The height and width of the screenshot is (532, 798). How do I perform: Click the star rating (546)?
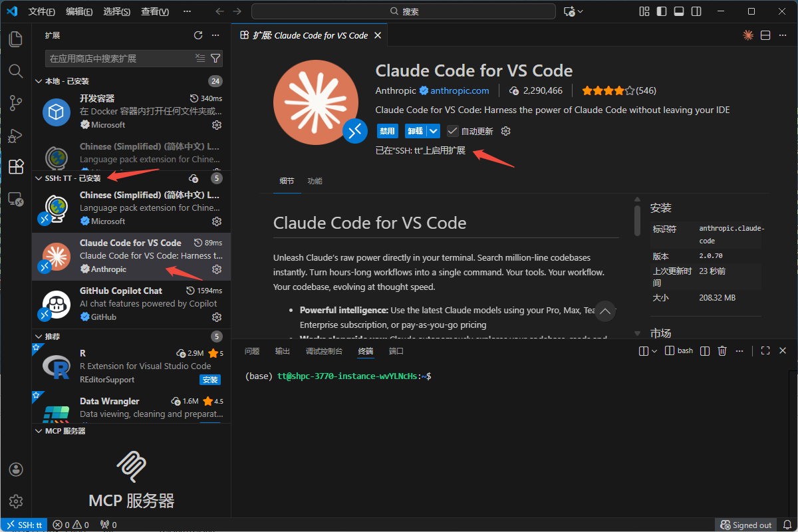pos(619,90)
